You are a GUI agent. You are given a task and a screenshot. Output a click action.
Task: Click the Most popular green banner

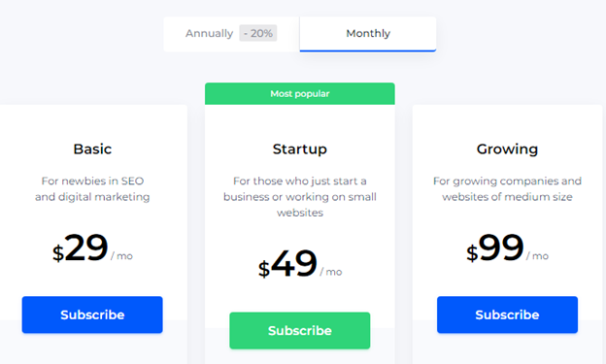click(x=300, y=93)
